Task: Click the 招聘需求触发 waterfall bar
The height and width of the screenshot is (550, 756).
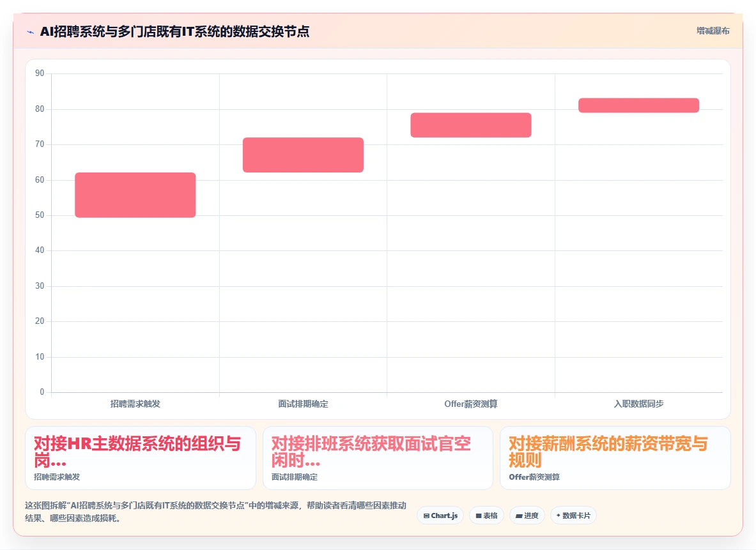Action: (x=135, y=195)
